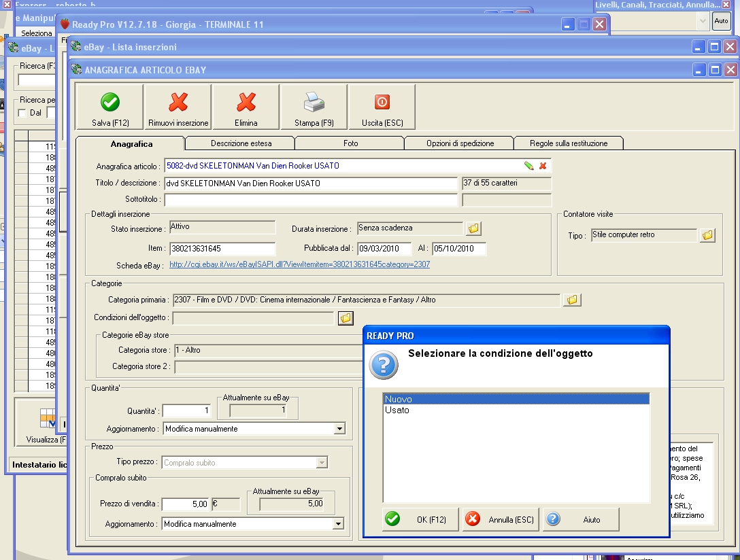Viewport: 740px width, 560px height.
Task: Open folder icon next to Durata inserzione
Action: [473, 228]
